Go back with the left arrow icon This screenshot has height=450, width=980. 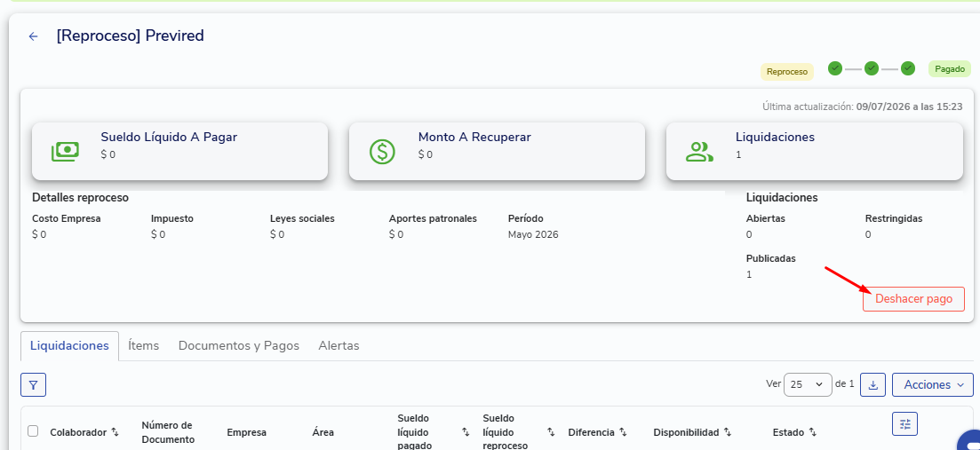(33, 36)
